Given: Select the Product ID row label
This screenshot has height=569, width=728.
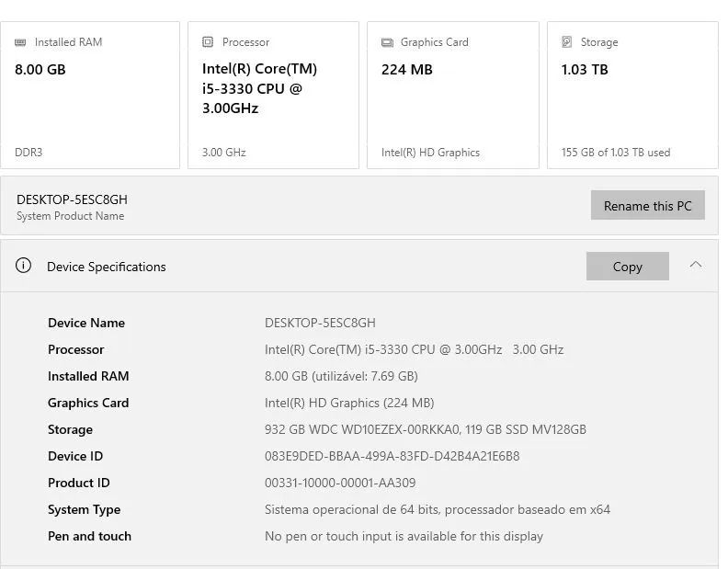Looking at the screenshot, I should 79,484.
